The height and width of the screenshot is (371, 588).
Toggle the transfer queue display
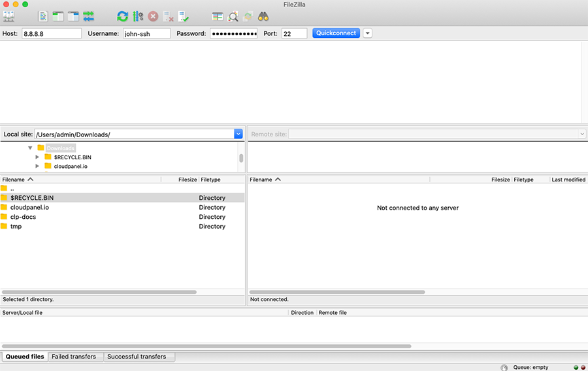tap(88, 16)
